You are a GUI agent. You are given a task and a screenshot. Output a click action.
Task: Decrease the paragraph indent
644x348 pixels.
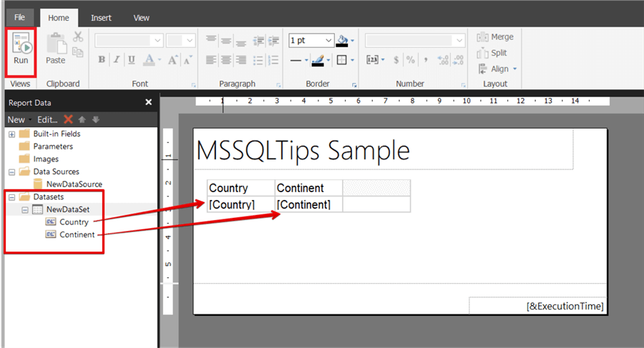click(258, 40)
